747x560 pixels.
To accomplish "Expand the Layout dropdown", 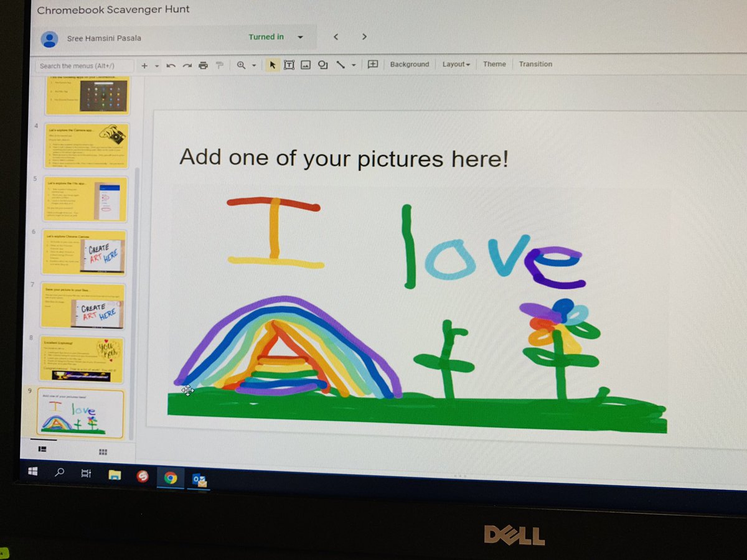I will (x=456, y=64).
